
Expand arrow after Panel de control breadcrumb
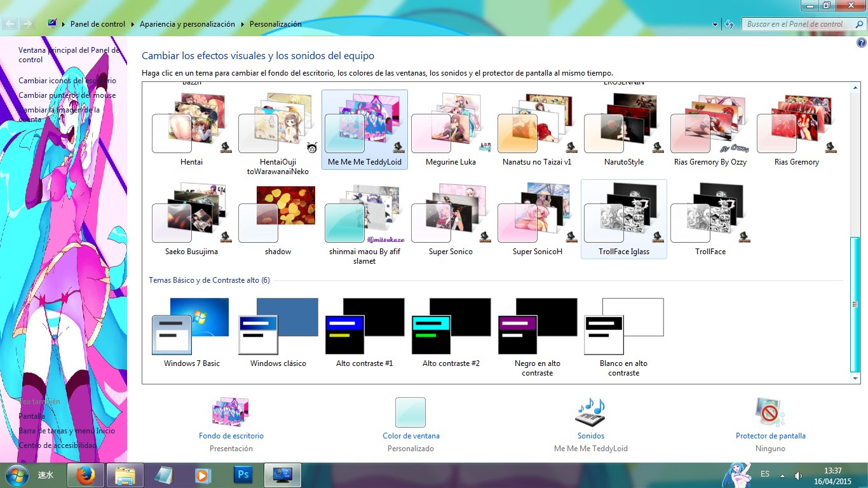pos(133,24)
